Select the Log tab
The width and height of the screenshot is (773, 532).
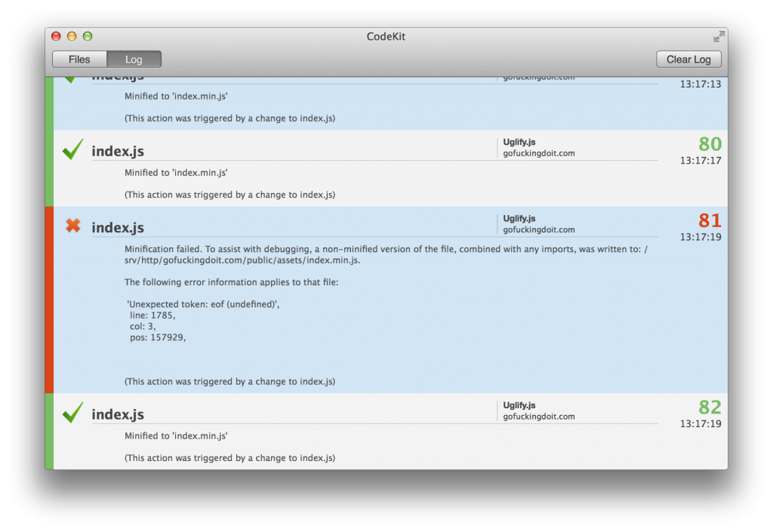pos(134,60)
